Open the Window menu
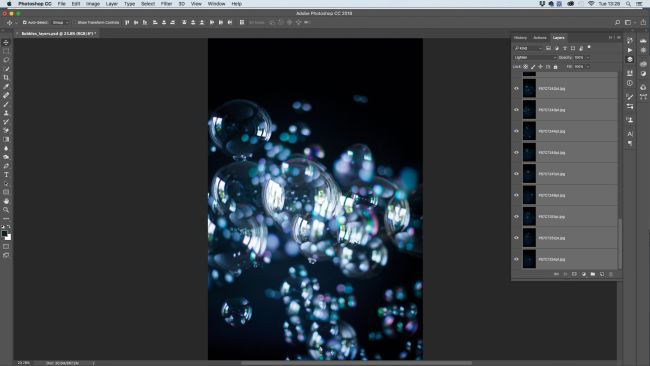Viewport: 650px width, 366px height. click(216, 4)
